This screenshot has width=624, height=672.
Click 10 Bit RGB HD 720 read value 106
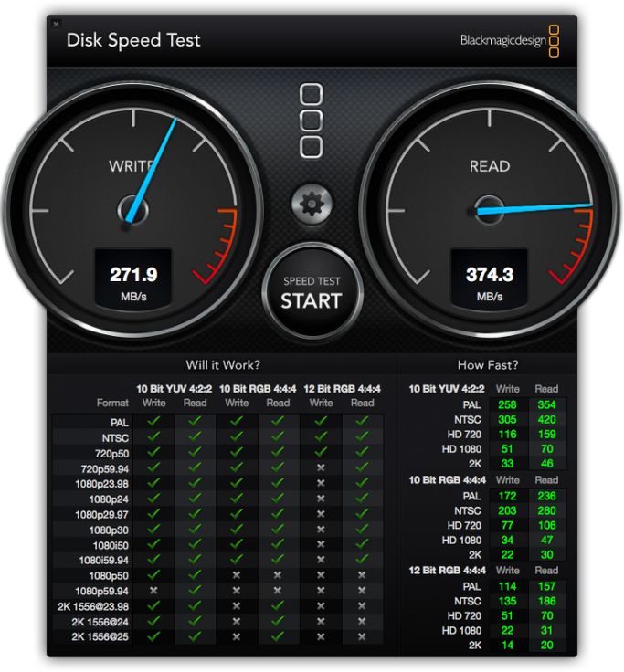(x=547, y=525)
